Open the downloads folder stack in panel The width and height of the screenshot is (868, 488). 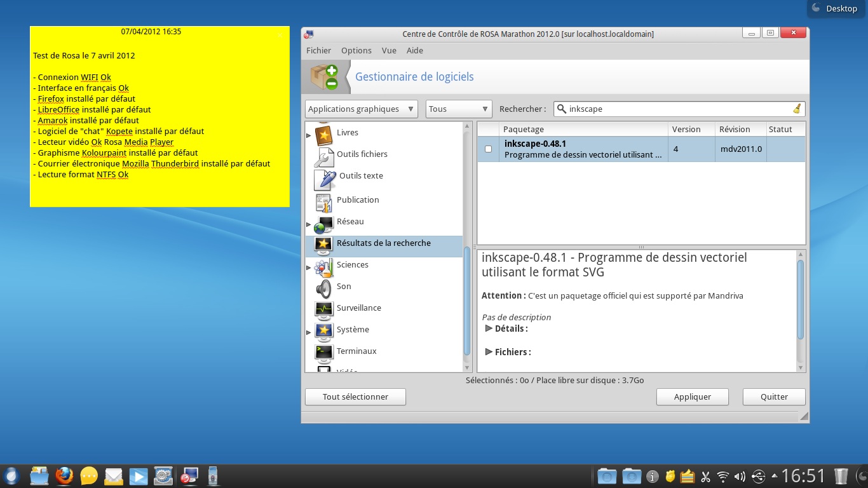tap(632, 475)
